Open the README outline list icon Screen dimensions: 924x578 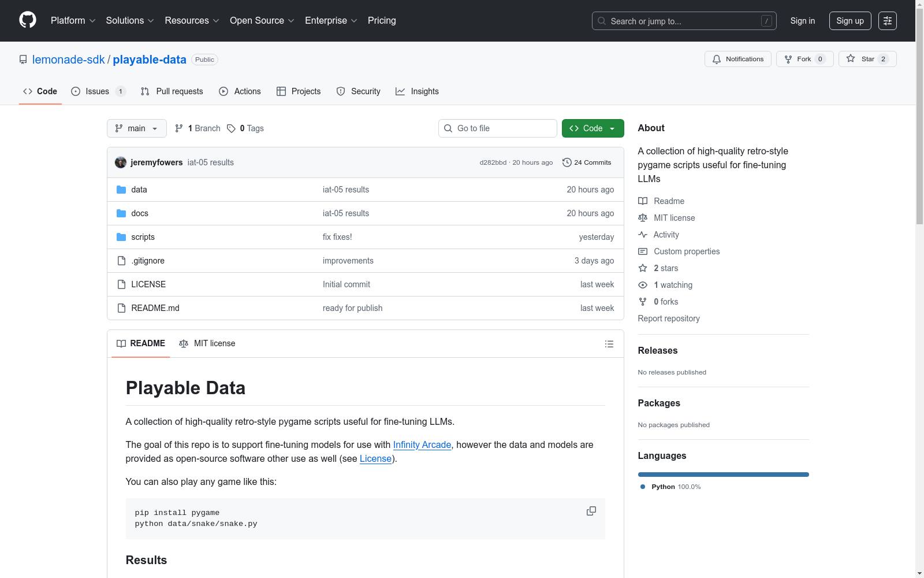(x=609, y=344)
